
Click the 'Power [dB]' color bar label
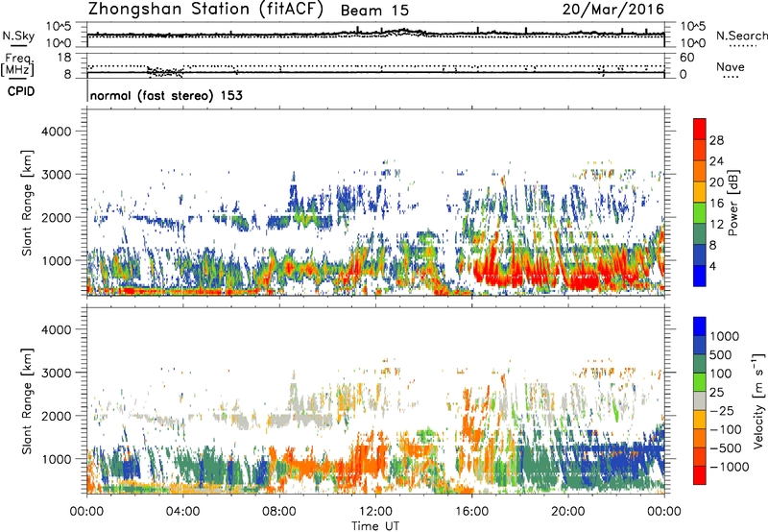click(x=733, y=203)
